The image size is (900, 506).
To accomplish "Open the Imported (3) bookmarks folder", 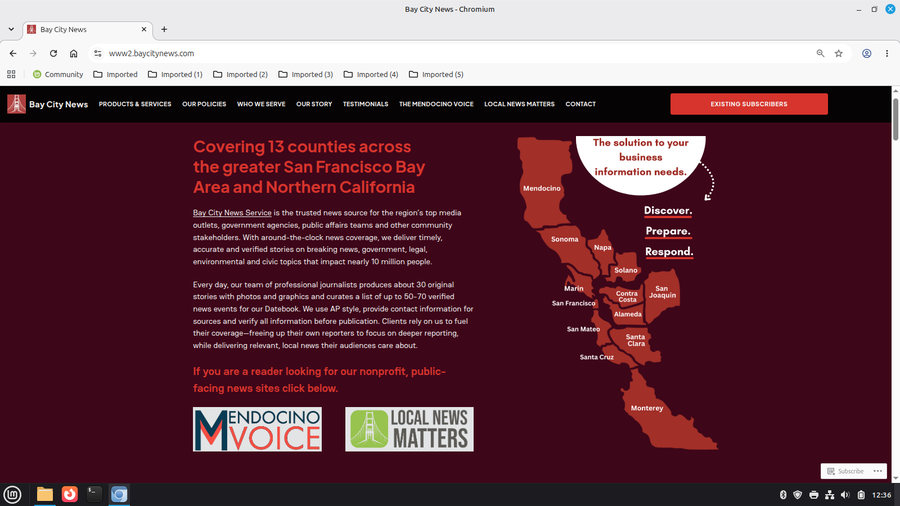I will [305, 74].
